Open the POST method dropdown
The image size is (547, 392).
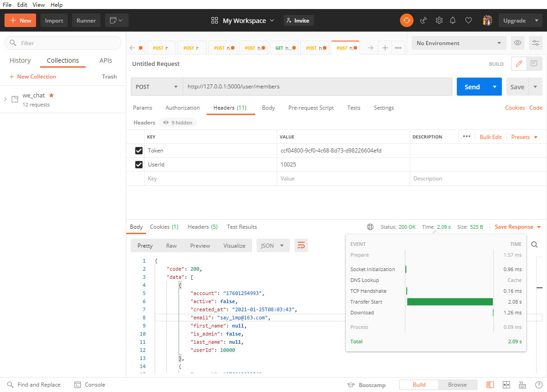[156, 87]
